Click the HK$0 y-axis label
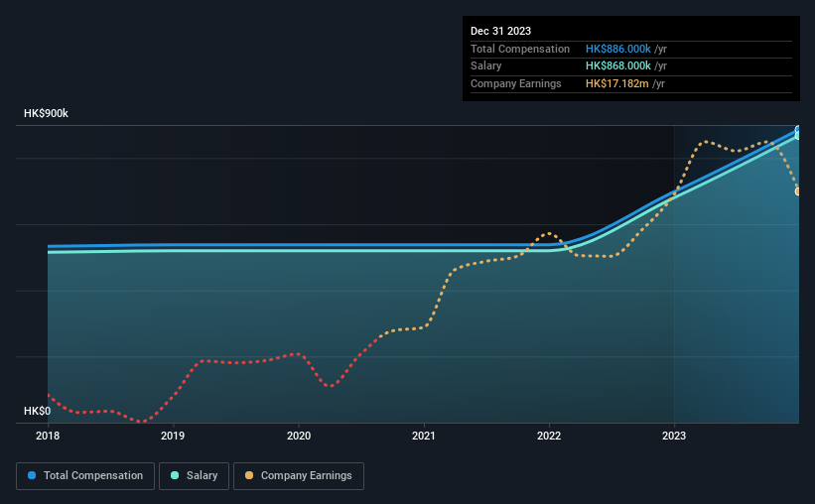The image size is (815, 504). [x=38, y=411]
